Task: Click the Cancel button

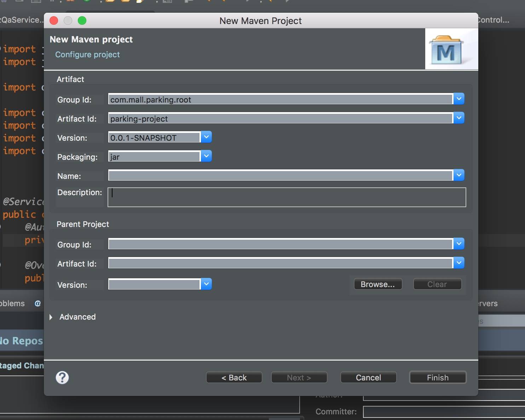Action: tap(368, 378)
